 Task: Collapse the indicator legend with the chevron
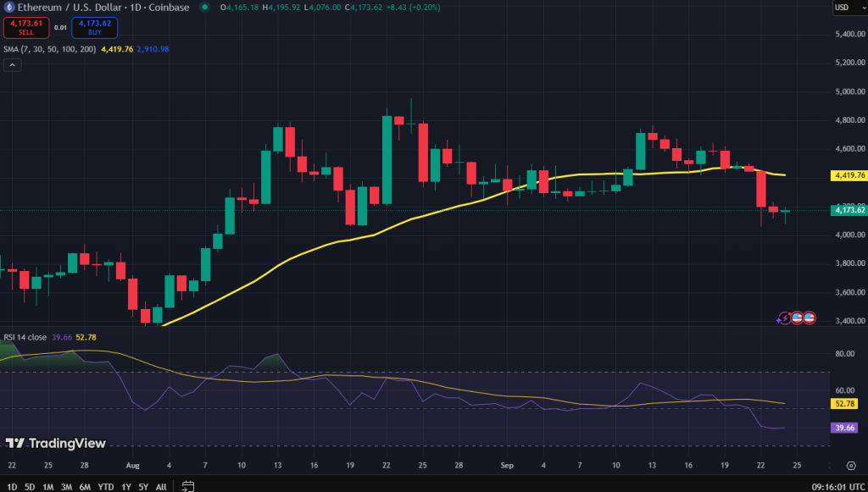pos(12,64)
